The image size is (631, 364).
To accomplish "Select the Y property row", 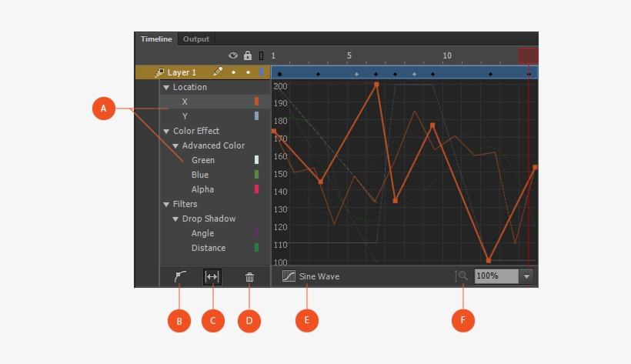I will [215, 116].
